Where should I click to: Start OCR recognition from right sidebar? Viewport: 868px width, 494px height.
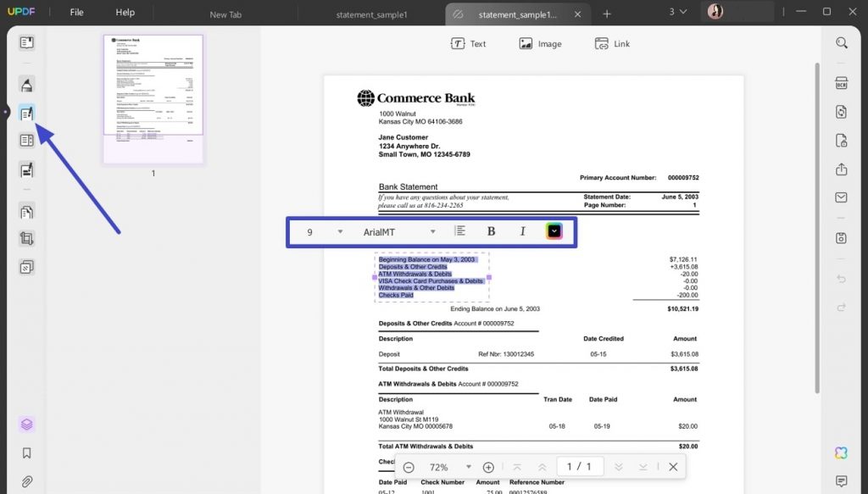click(x=841, y=83)
